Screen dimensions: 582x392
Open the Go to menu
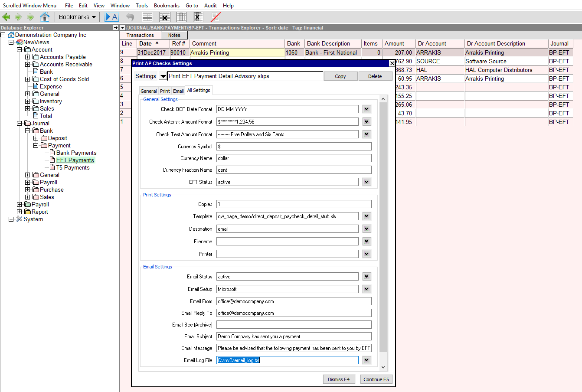tap(192, 6)
